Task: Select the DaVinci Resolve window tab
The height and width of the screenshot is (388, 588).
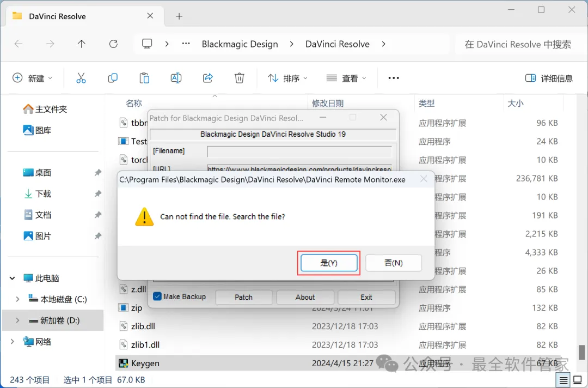Action: [85, 16]
